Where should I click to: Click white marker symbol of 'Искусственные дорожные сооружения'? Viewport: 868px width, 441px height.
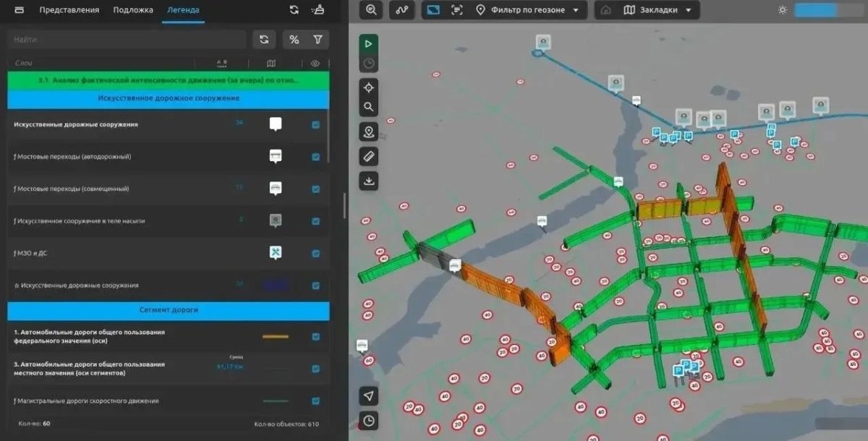tap(275, 124)
